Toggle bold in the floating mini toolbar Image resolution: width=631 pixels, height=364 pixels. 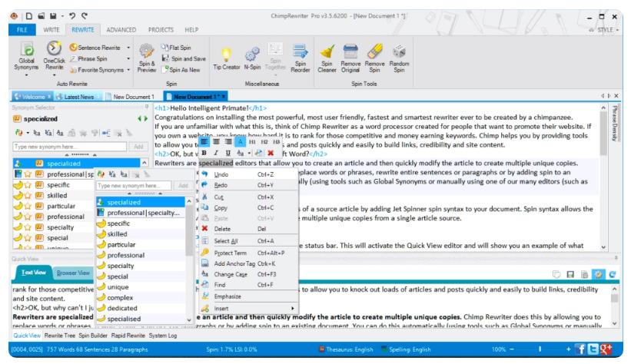tap(204, 153)
